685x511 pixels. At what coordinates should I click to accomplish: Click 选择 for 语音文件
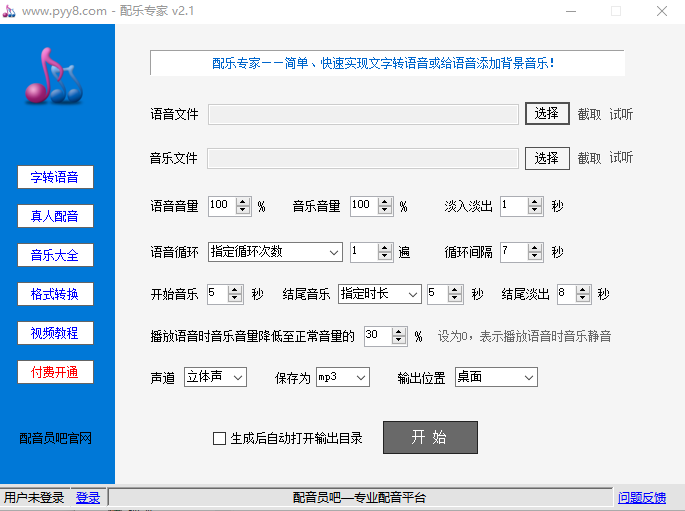[x=547, y=114]
